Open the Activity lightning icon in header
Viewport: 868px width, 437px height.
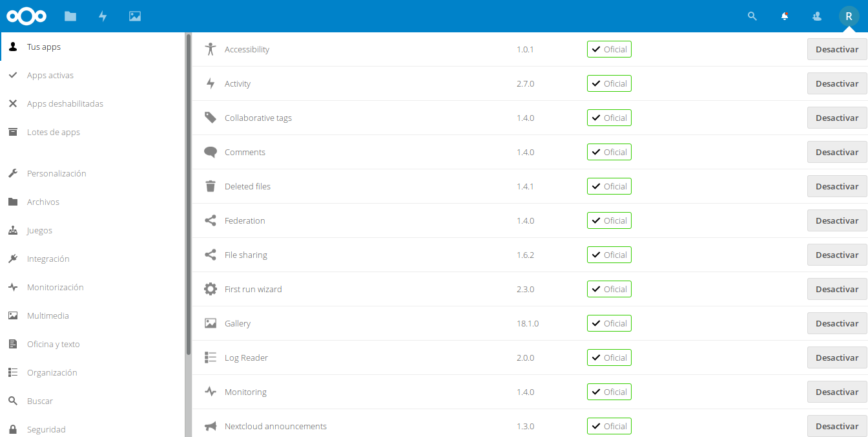[x=103, y=16]
